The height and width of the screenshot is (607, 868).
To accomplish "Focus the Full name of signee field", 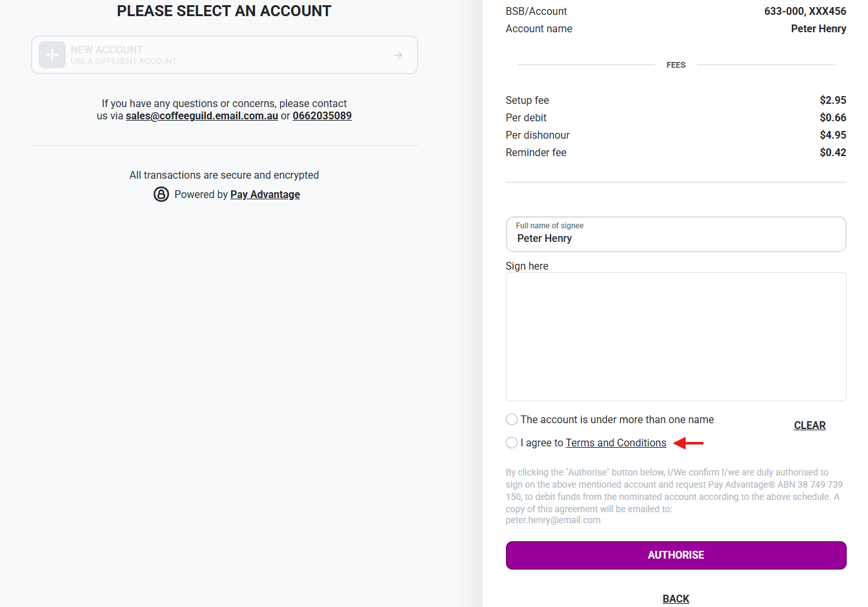I will click(x=676, y=238).
